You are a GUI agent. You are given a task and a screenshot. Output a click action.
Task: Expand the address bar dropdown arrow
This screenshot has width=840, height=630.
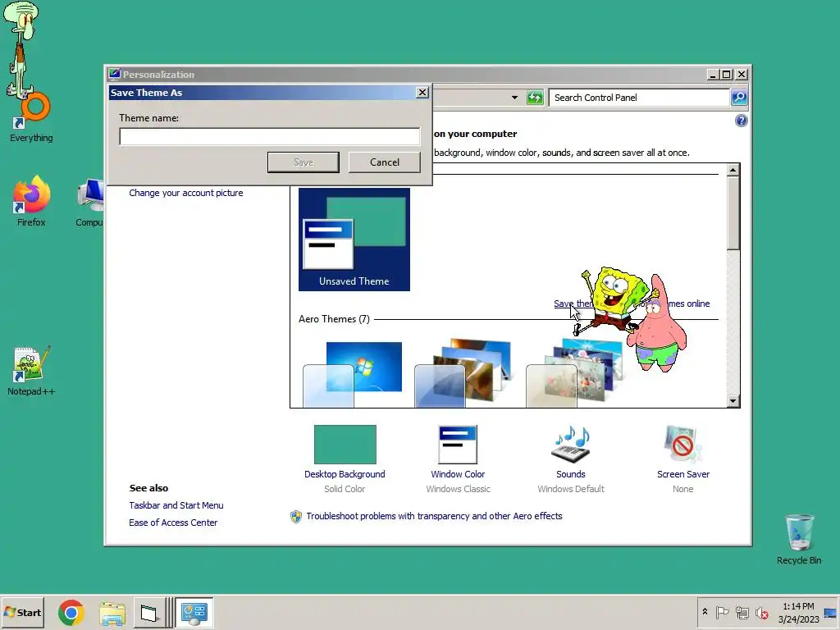[x=514, y=98]
